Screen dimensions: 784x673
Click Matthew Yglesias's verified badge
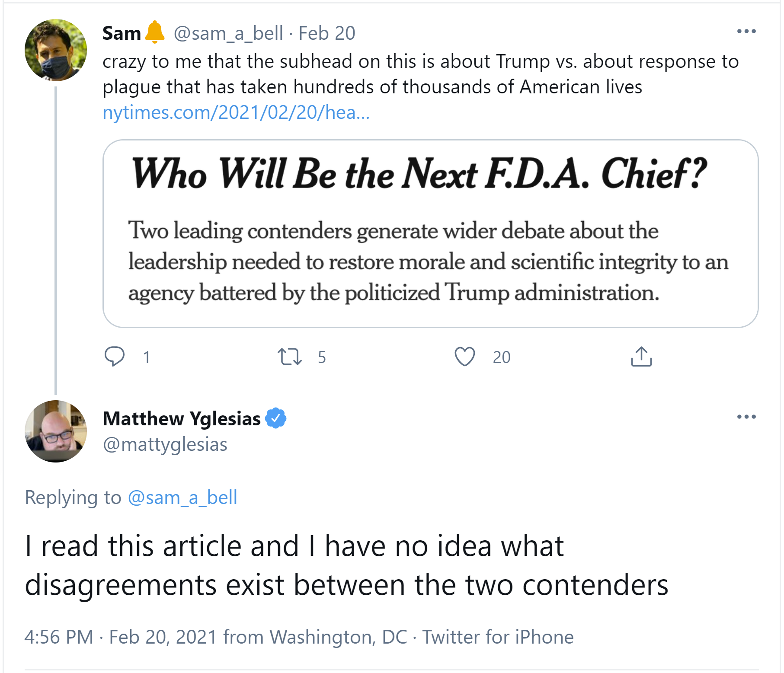point(275,418)
